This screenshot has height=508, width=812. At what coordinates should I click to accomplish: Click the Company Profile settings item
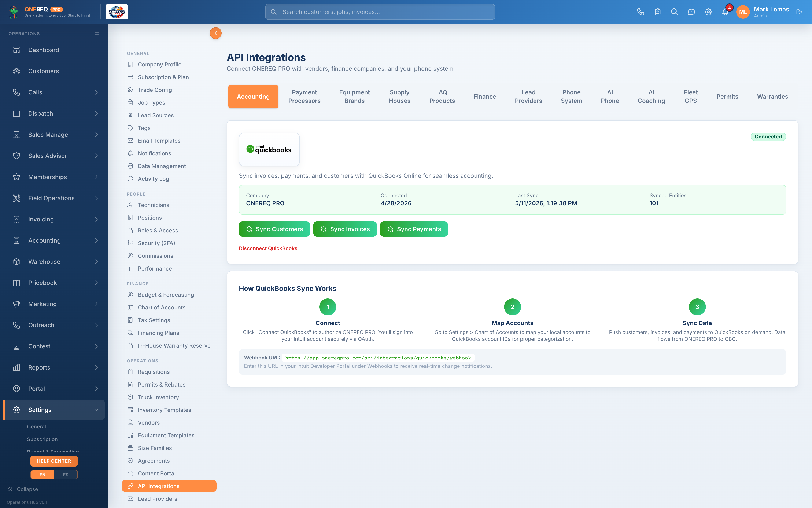click(x=169, y=65)
